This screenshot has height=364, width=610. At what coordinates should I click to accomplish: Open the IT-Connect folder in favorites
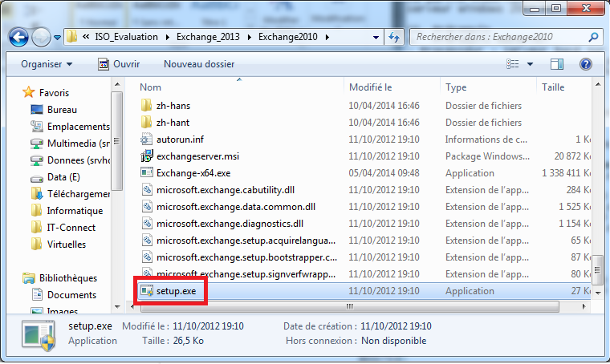tap(63, 227)
